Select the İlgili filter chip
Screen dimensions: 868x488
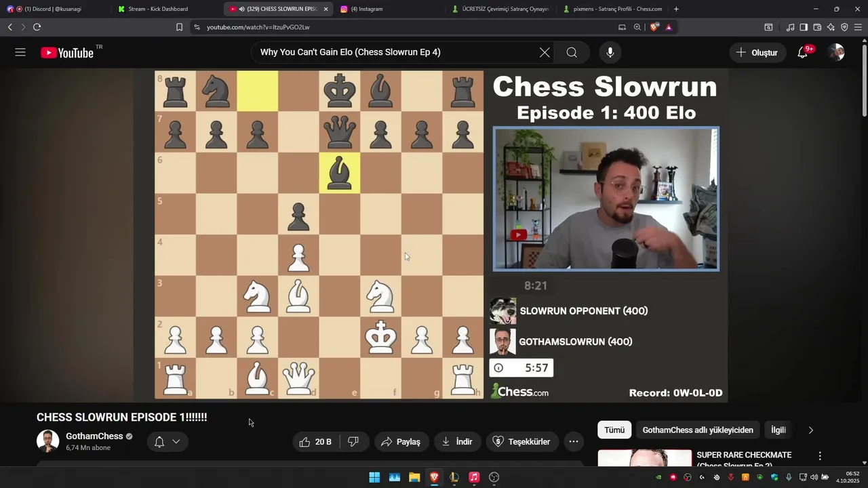click(778, 430)
